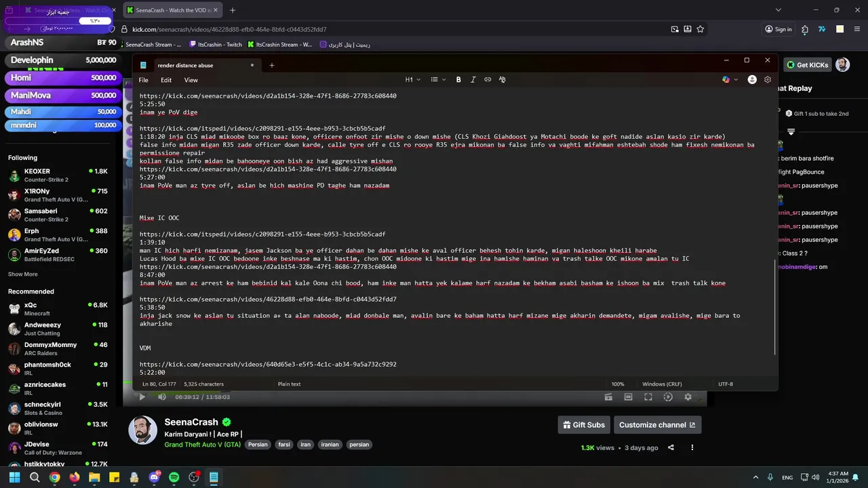The height and width of the screenshot is (488, 868).
Task: Click Get KICKs button
Action: point(807,65)
